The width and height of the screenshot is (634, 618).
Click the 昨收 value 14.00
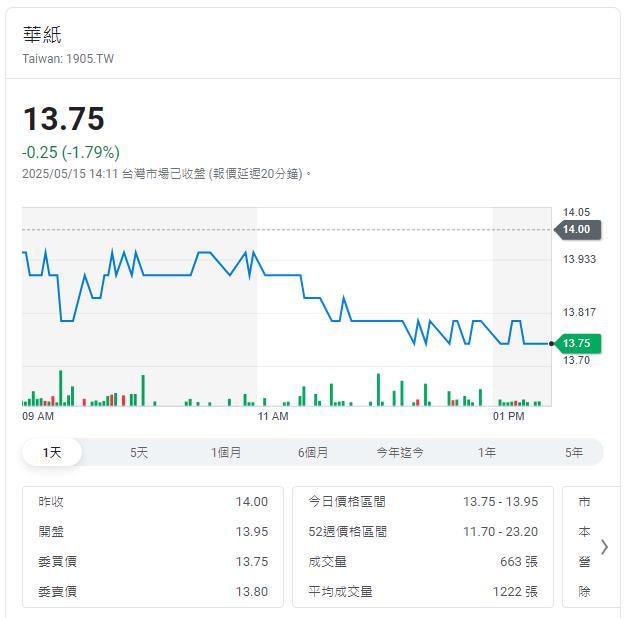point(251,502)
